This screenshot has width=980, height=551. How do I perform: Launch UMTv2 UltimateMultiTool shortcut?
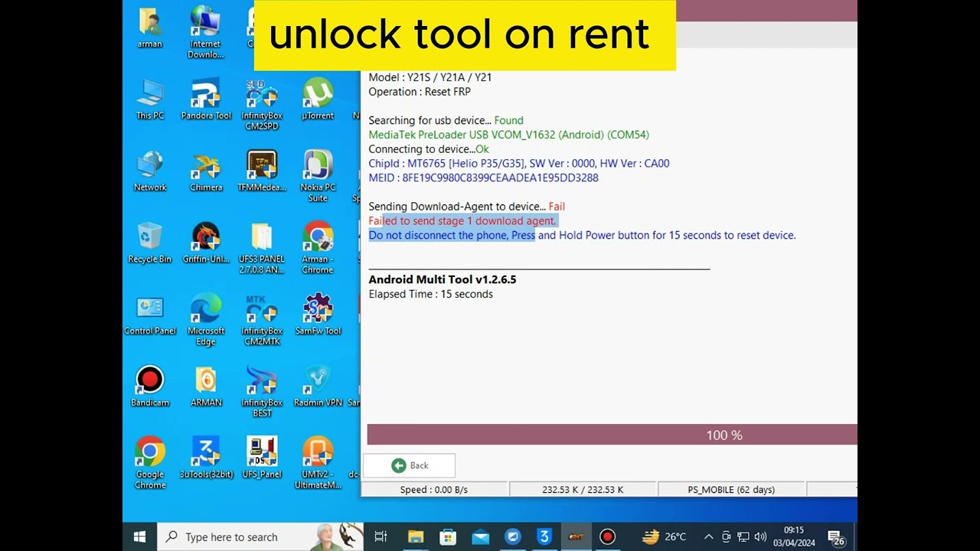(318, 463)
